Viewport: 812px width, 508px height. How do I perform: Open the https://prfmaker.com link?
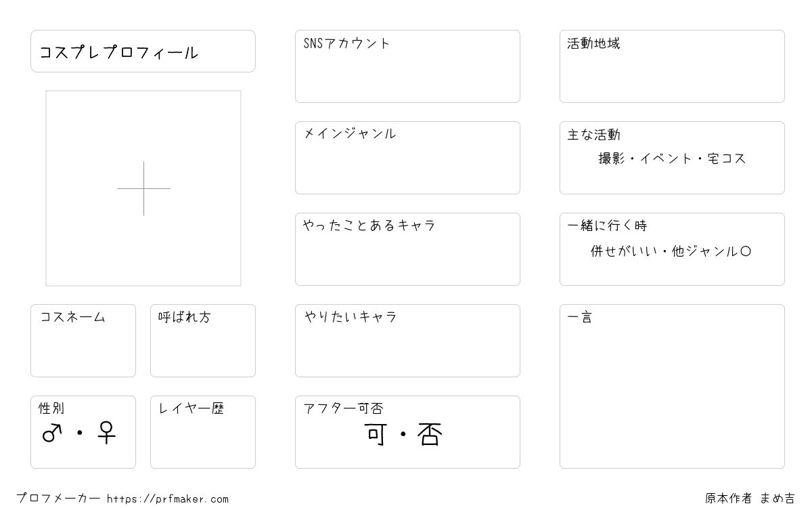(x=168, y=499)
